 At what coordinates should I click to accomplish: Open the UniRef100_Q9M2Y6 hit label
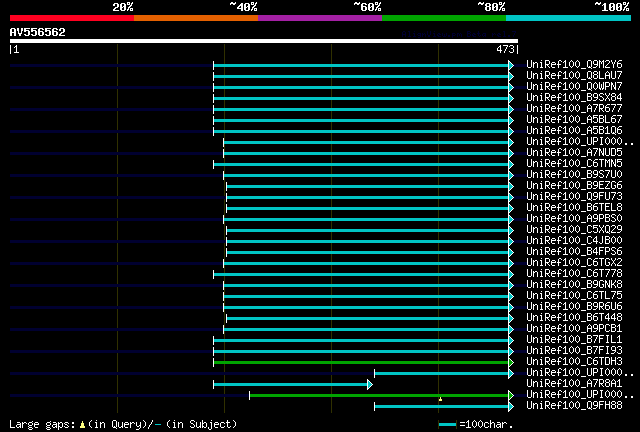coord(574,64)
